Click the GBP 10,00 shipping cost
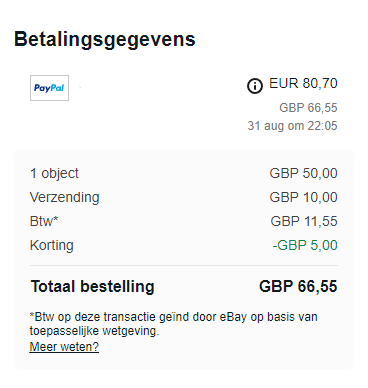The width and height of the screenshot is (368, 388). click(x=303, y=197)
